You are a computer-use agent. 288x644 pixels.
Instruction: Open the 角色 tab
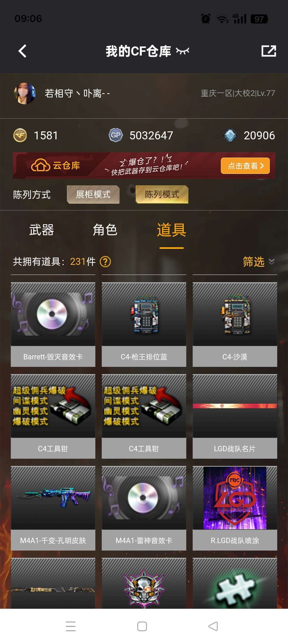[105, 230]
